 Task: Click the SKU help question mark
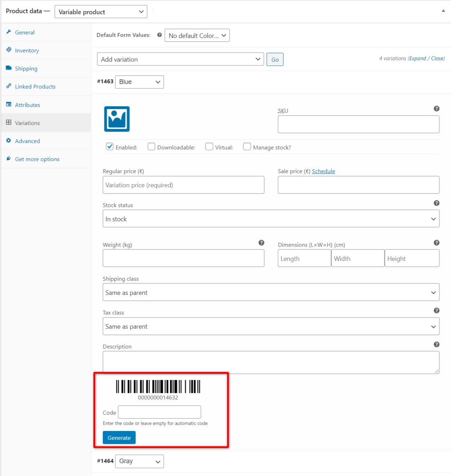click(436, 109)
